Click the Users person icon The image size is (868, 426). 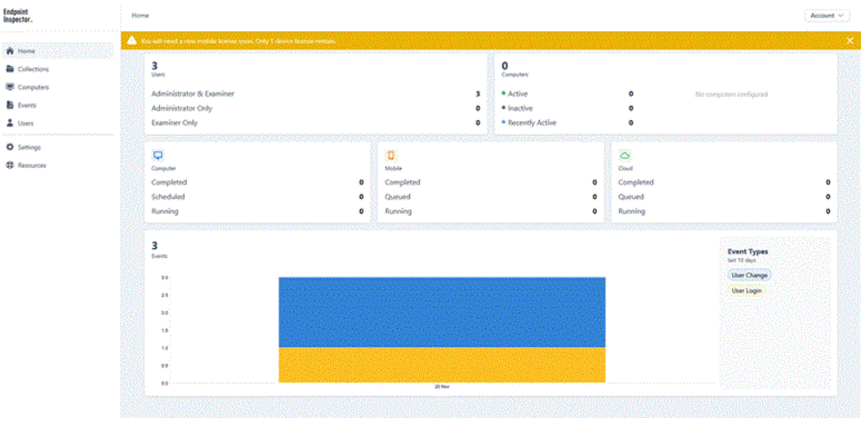[x=10, y=123]
